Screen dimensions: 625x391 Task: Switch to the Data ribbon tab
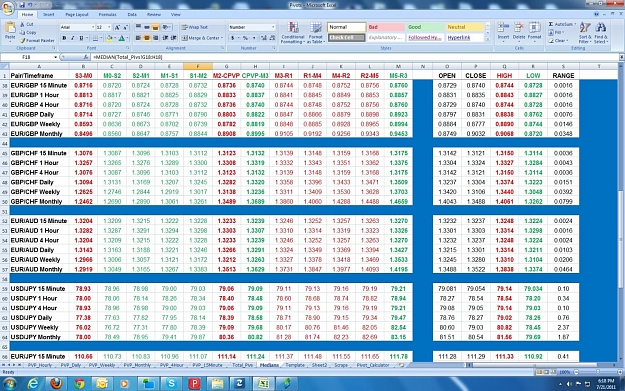(132, 14)
